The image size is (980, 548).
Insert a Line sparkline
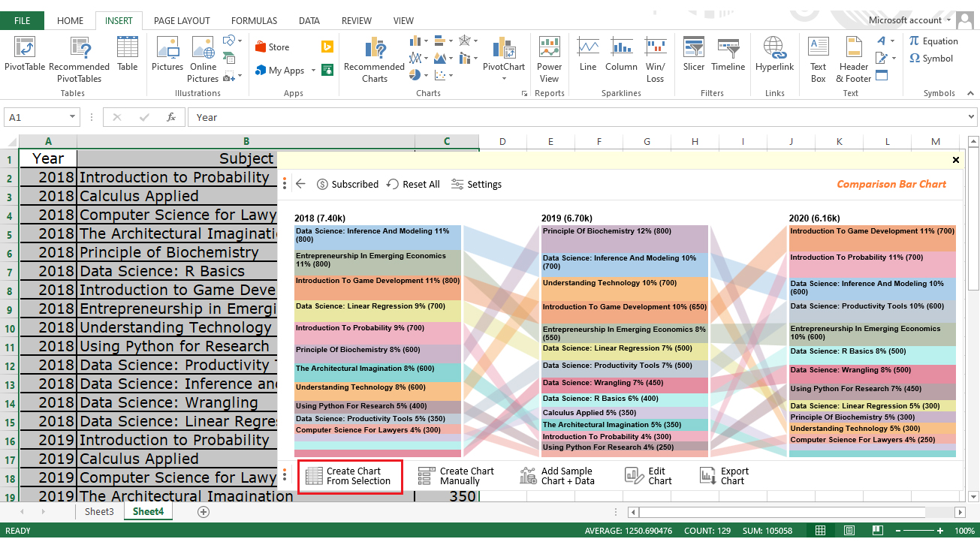[x=588, y=54]
